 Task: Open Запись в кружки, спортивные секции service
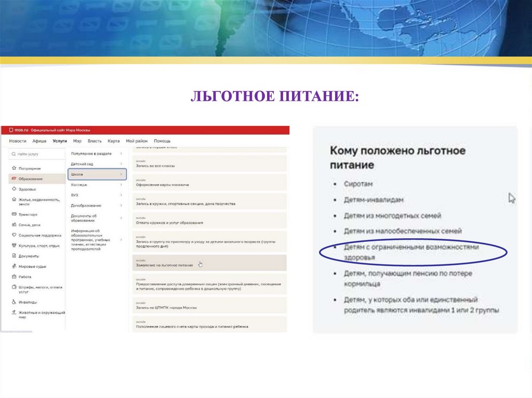[x=209, y=202]
